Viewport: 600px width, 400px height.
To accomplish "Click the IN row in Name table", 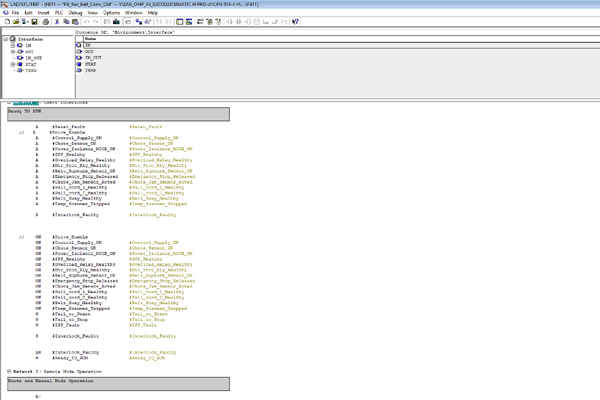I will (341, 45).
